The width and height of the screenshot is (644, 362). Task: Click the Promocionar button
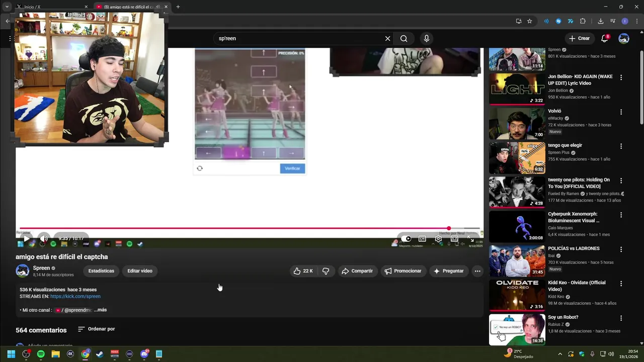click(x=403, y=271)
